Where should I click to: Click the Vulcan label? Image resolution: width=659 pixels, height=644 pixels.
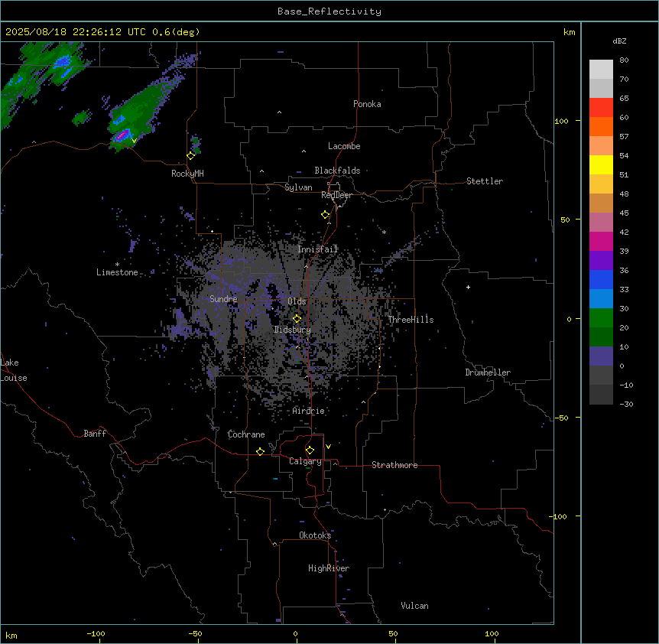coord(414,606)
